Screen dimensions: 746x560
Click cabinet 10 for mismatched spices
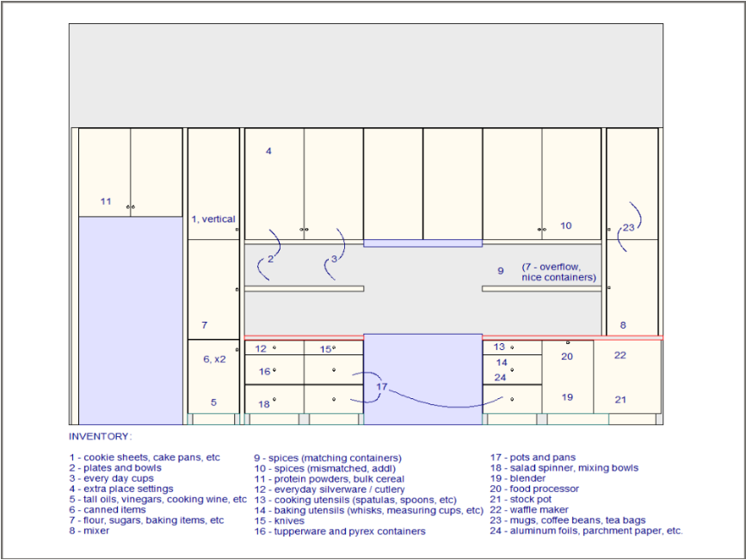click(566, 225)
